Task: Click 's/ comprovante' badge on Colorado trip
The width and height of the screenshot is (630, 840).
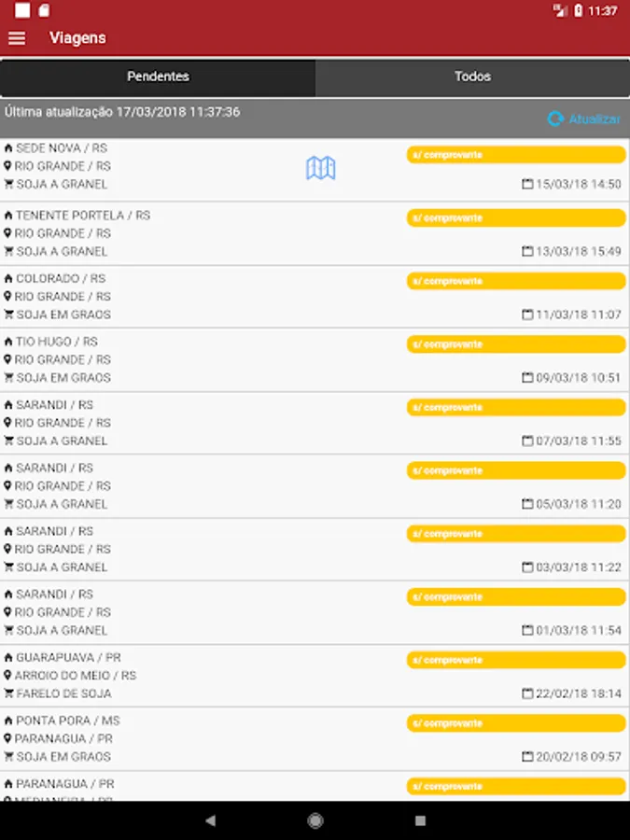Action: coord(516,281)
